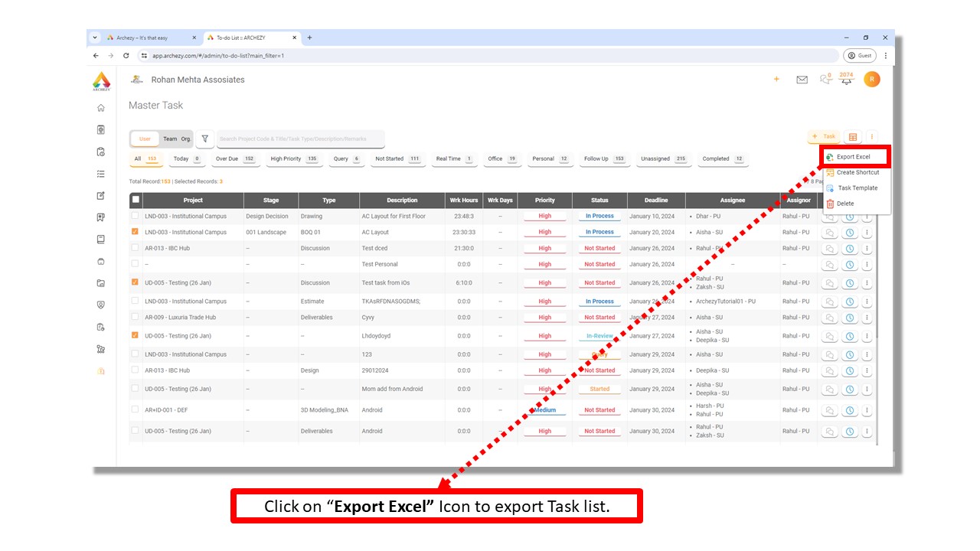The image size is (980, 551).
Task: Click the browser address bar
Action: pos(488,55)
